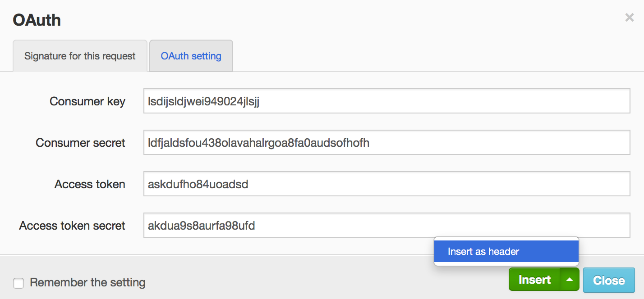Viewport: 644px width, 299px height.
Task: Click the OAuth dialog title heading
Action: [37, 20]
